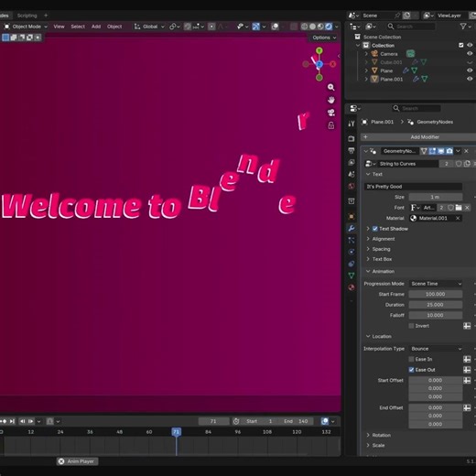The width and height of the screenshot is (476, 476).
Task: Open the Object properties tab icon
Action: tap(352, 216)
